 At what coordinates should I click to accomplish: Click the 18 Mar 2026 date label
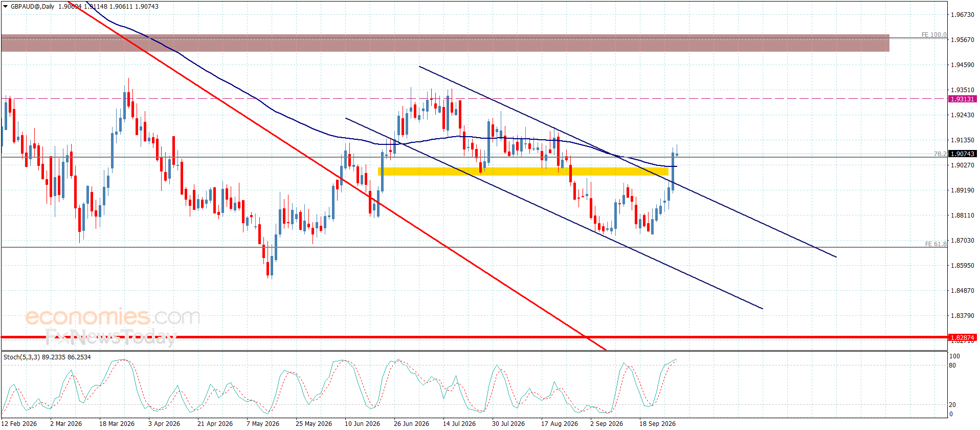(x=117, y=424)
